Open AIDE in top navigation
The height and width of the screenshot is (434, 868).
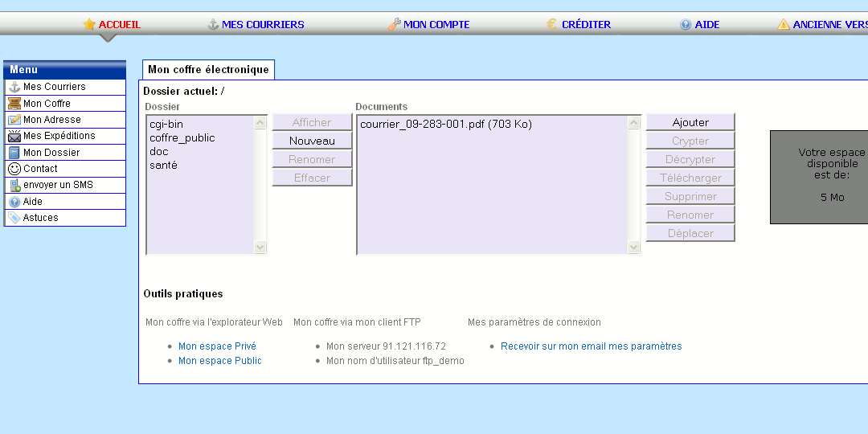pos(707,24)
